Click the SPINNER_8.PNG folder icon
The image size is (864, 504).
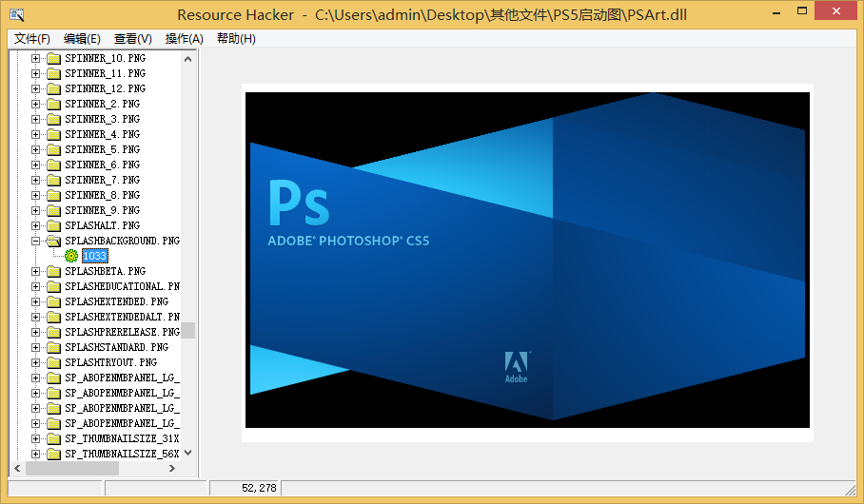click(53, 196)
